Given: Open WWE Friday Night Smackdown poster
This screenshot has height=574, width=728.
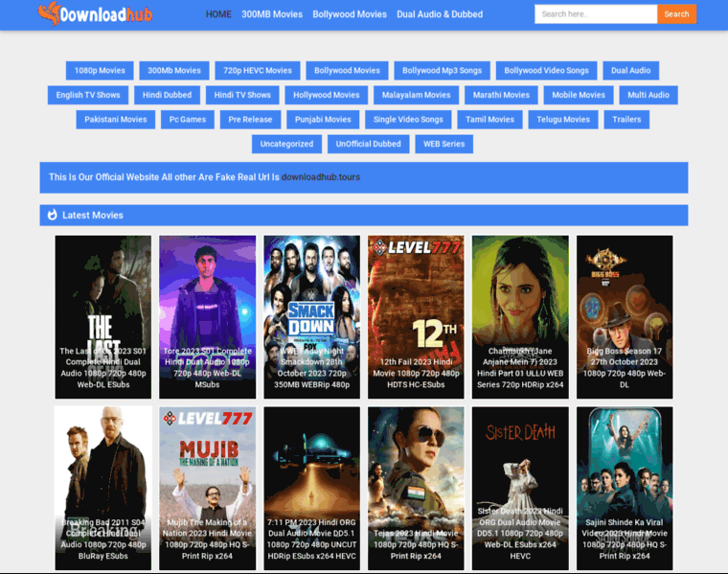Looking at the screenshot, I should (x=311, y=317).
